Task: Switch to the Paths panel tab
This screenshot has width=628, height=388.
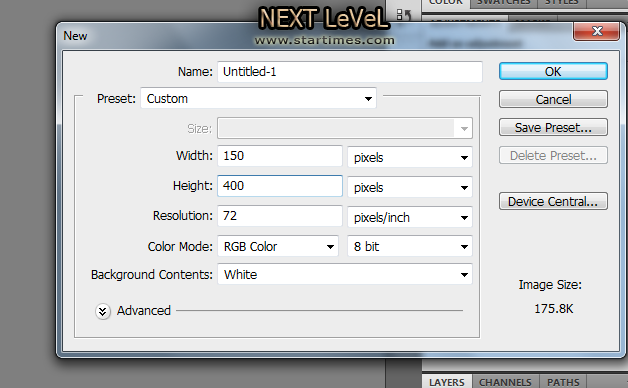Action: click(563, 382)
